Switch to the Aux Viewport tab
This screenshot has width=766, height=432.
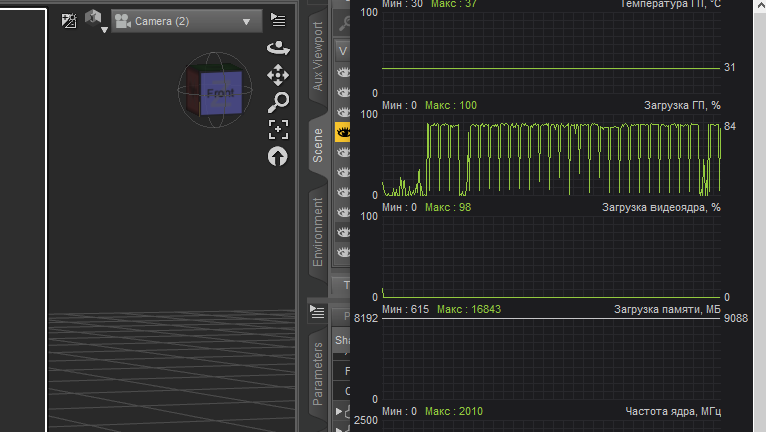pos(318,56)
